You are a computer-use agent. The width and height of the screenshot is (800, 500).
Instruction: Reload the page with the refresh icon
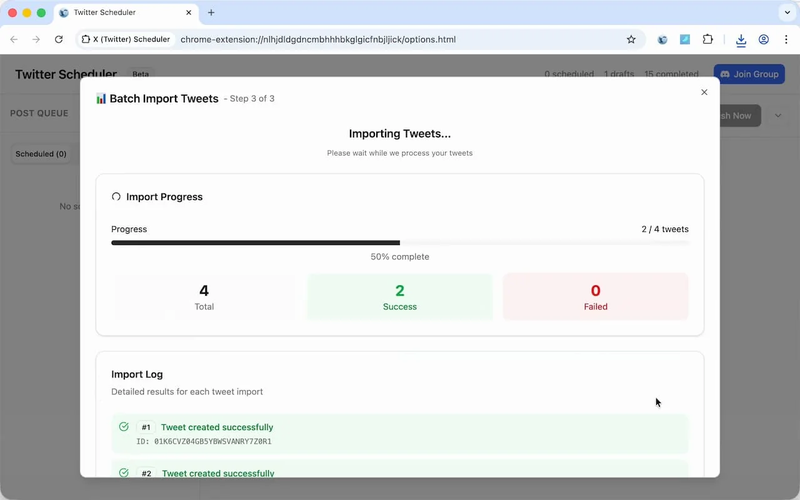59,40
